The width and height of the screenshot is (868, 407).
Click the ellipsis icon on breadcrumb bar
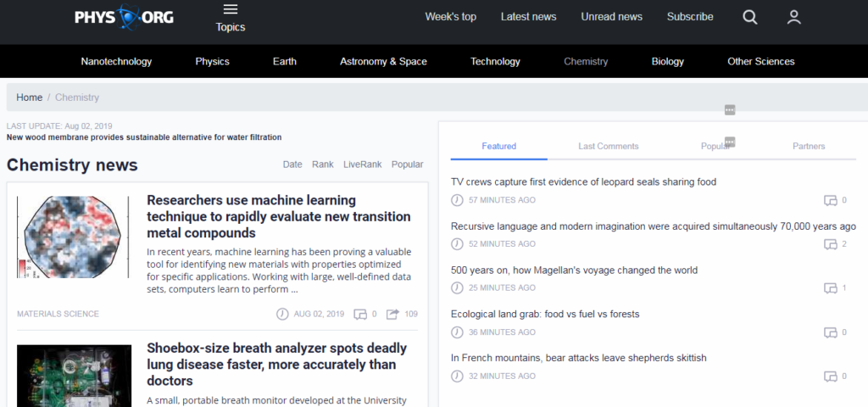click(730, 110)
